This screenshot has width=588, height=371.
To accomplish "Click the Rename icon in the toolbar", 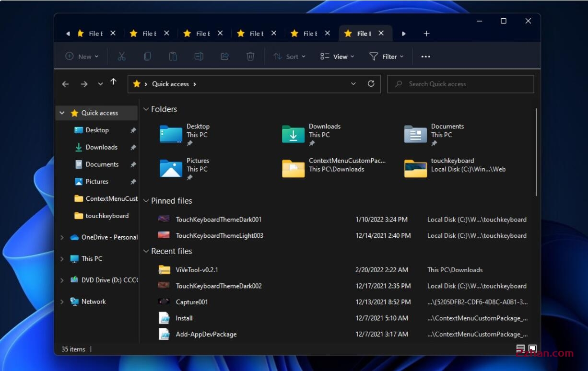I will pyautogui.click(x=199, y=56).
